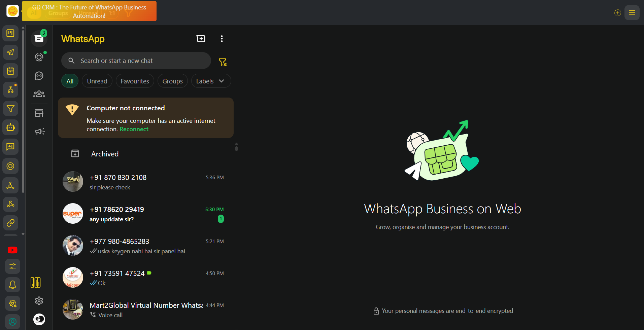This screenshot has height=330, width=644.
Task: Click the "sir please check" message preview
Action: (110, 187)
